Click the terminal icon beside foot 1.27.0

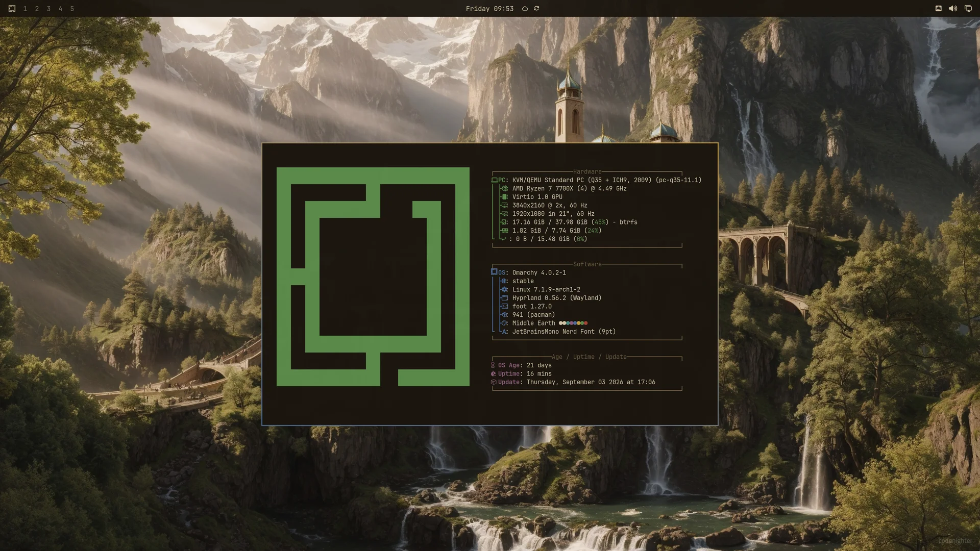[x=505, y=306]
